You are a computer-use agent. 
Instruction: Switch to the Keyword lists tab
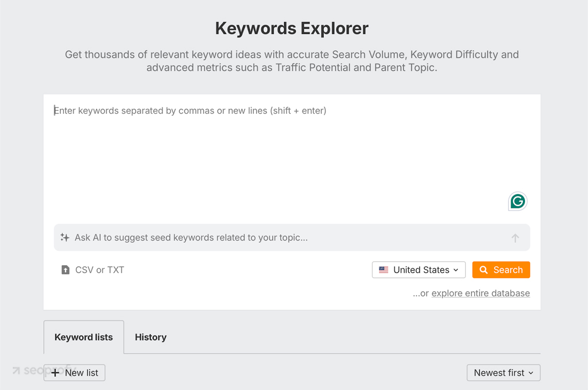click(84, 337)
